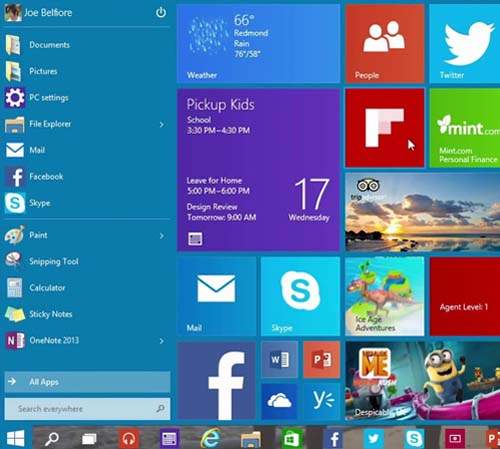500x449 pixels.
Task: Open the Despicable Me game tile
Action: coord(423,380)
